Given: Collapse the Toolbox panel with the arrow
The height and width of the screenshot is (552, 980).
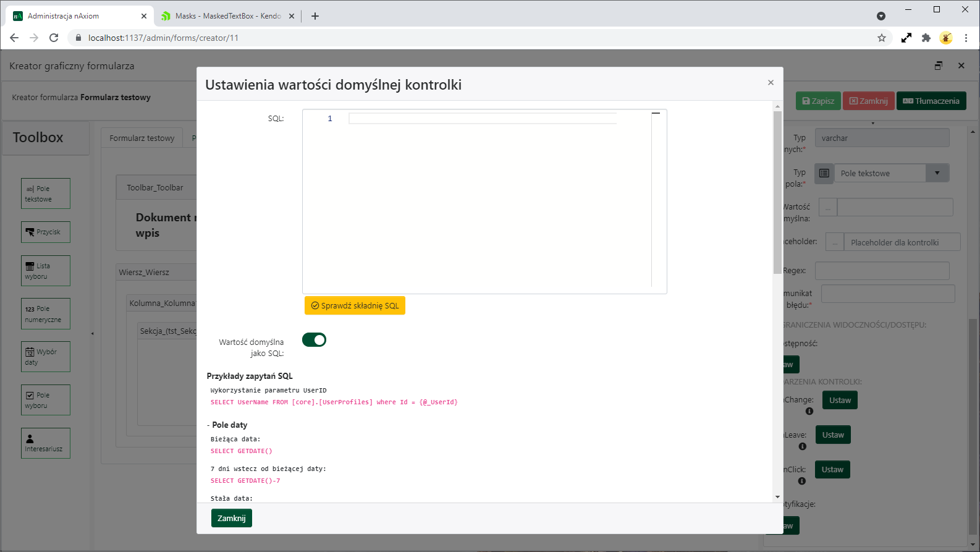Looking at the screenshot, I should (x=93, y=334).
